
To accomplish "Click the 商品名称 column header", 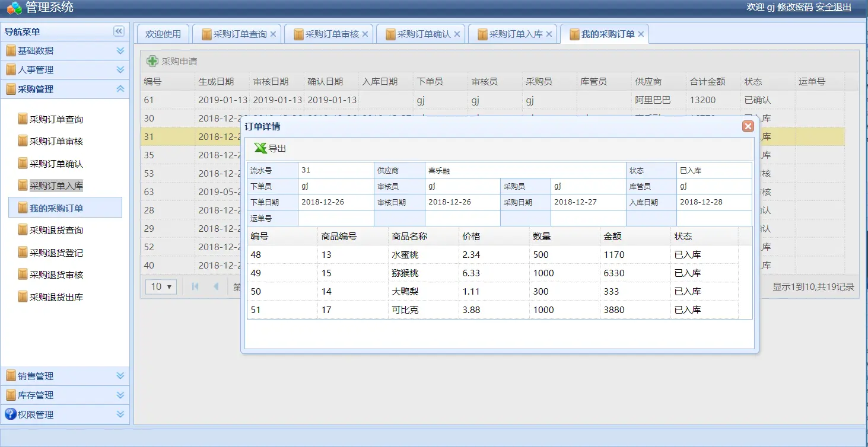I will point(424,236).
